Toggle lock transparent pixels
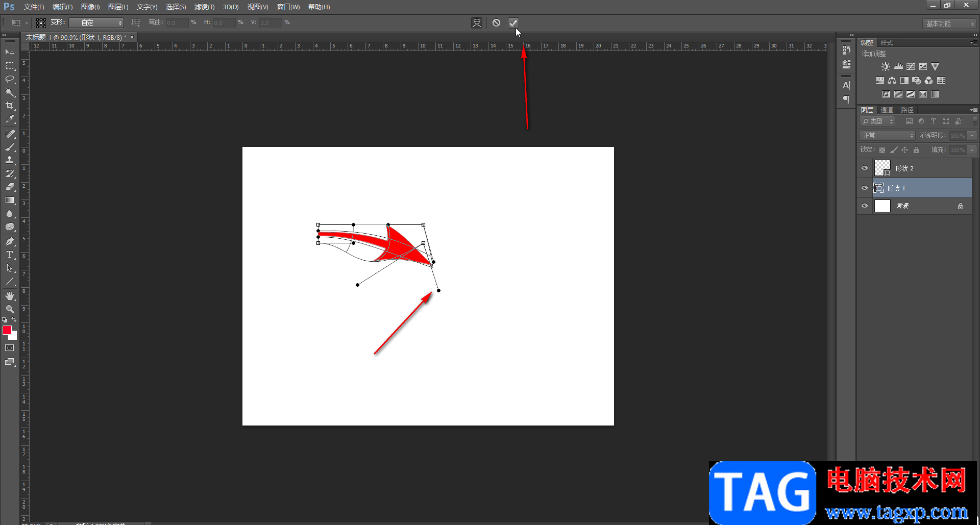The height and width of the screenshot is (525, 980). (882, 150)
